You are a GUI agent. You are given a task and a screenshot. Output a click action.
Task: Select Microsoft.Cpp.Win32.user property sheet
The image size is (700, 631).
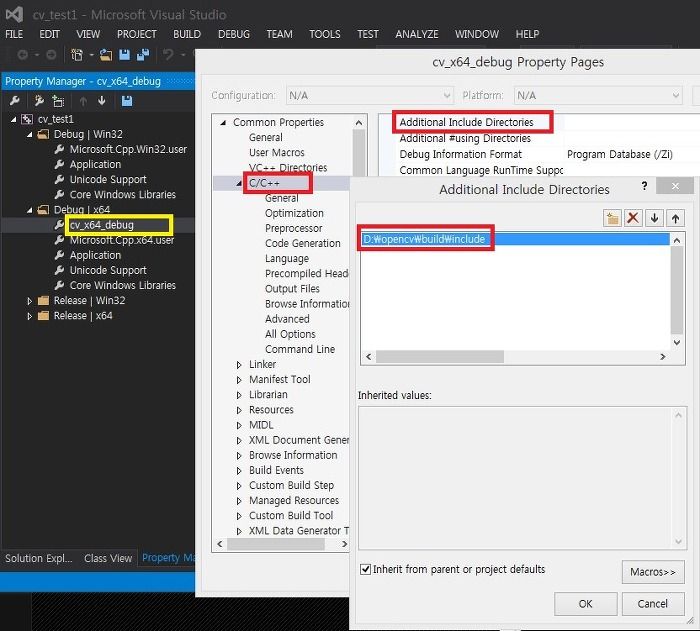click(128, 149)
